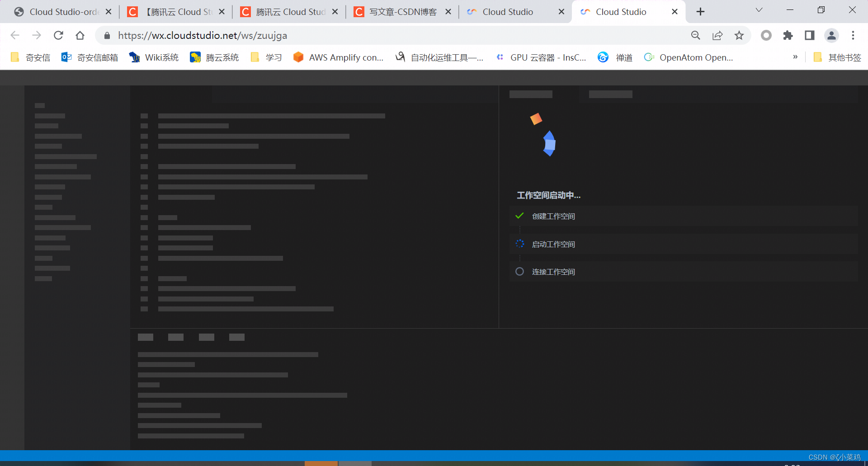Viewport: 868px width, 466px height.
Task: Open the 自动化运维工具 bookmark
Action: point(439,57)
